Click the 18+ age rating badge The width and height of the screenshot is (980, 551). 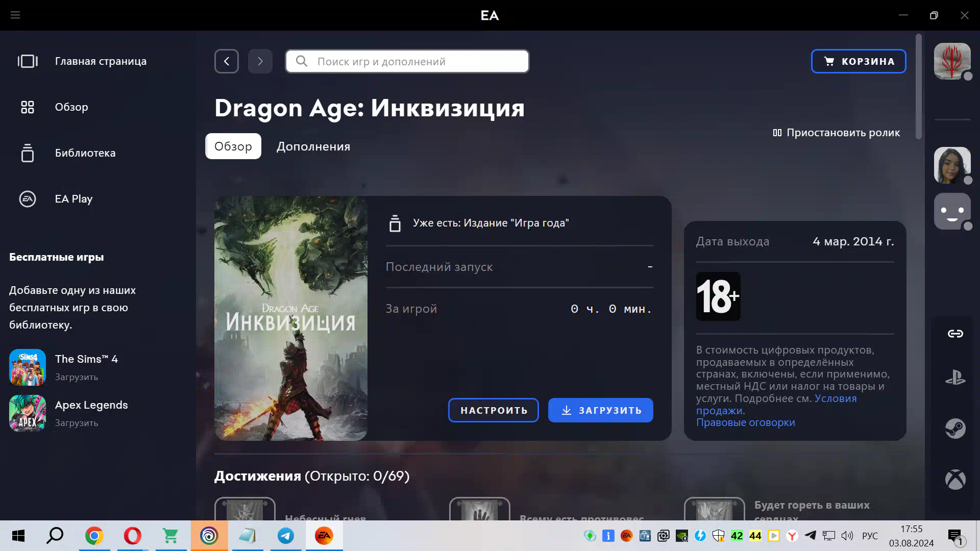(x=718, y=296)
